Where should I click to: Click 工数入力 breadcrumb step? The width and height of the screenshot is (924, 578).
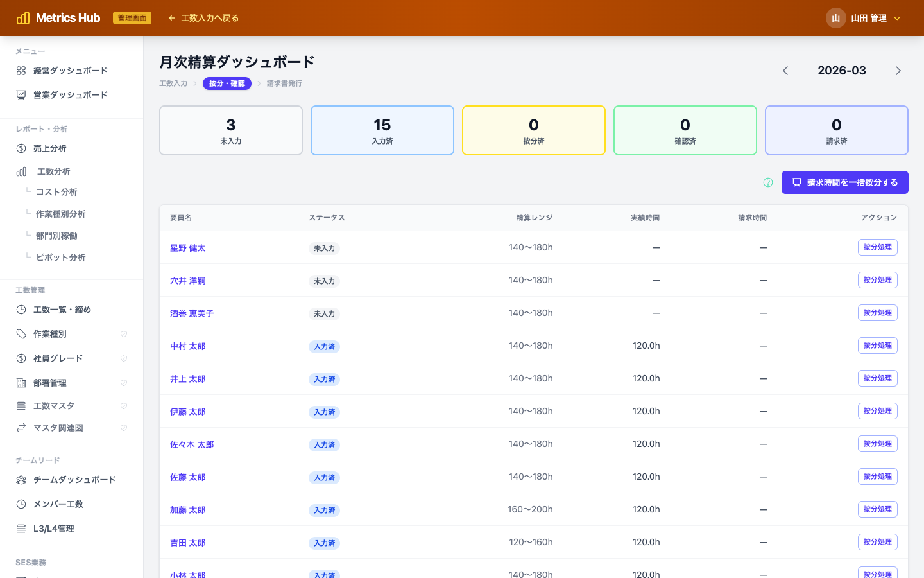(x=173, y=83)
